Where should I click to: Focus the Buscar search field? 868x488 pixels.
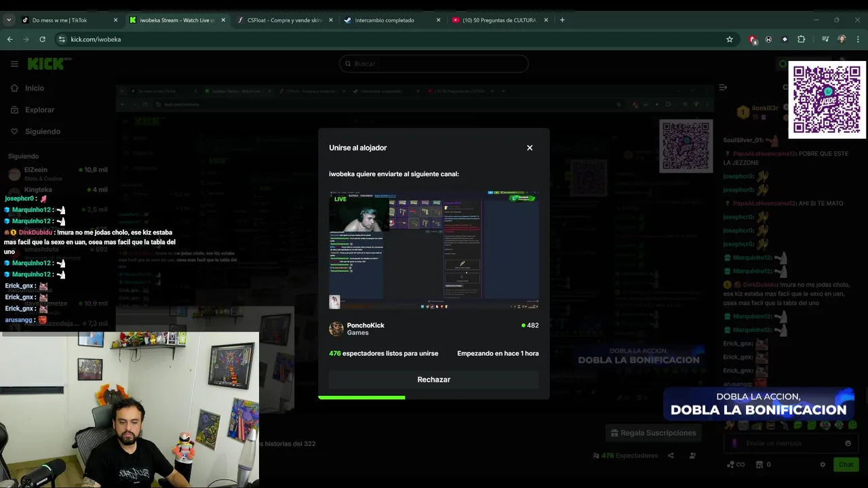tap(434, 64)
